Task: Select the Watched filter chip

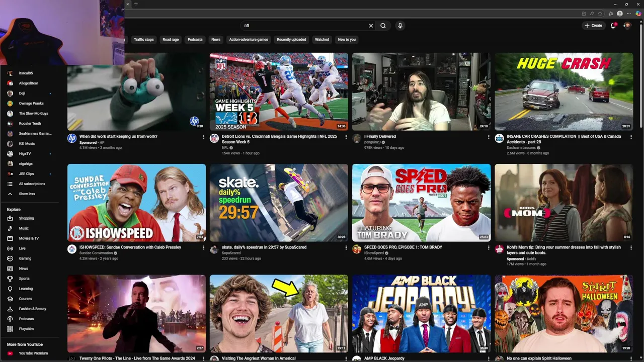Action: click(x=322, y=39)
